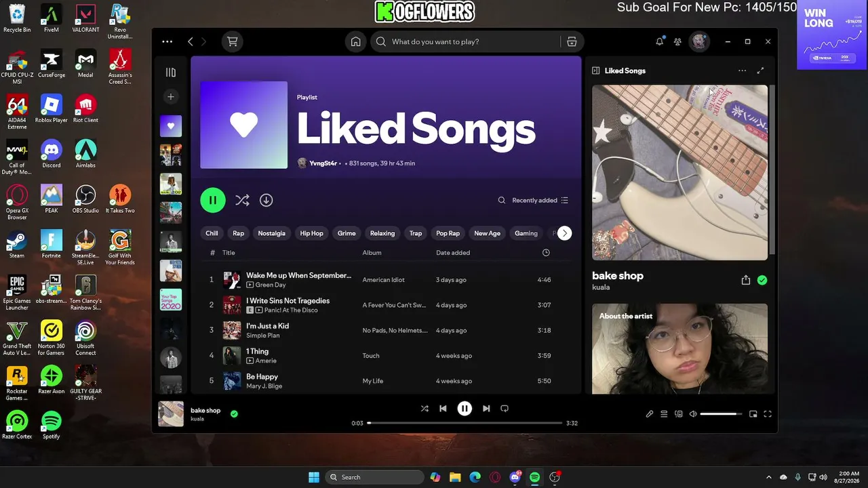Skip to the next track
This screenshot has height=488, width=868.
[486, 409]
